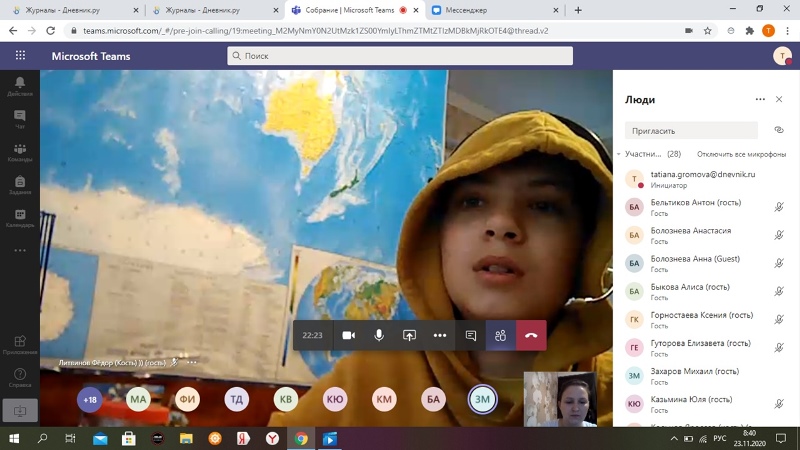Toggle the camera in the call toolbar
The image size is (800, 450).
[x=349, y=335]
